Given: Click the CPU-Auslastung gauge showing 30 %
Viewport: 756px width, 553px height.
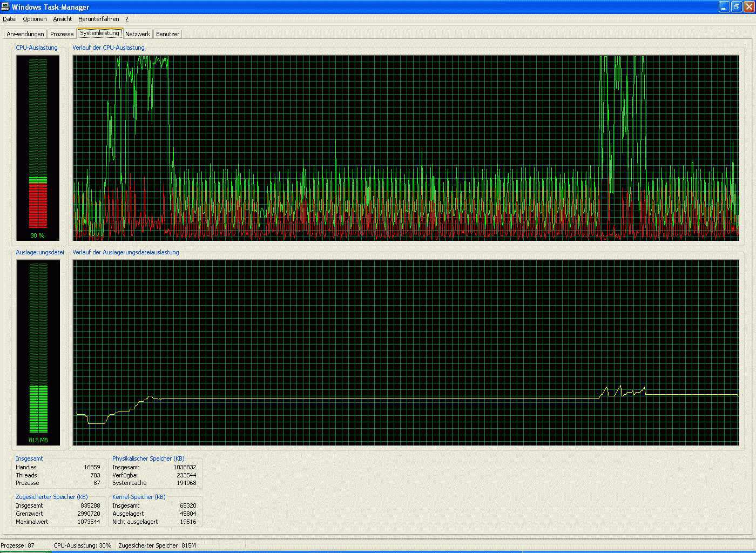Looking at the screenshot, I should click(38, 147).
